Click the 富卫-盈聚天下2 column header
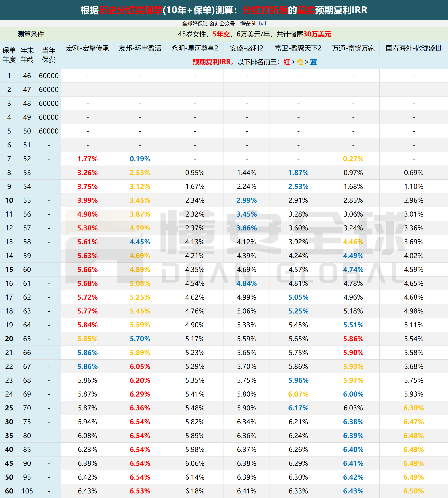The height and width of the screenshot is (498, 448). click(x=298, y=48)
